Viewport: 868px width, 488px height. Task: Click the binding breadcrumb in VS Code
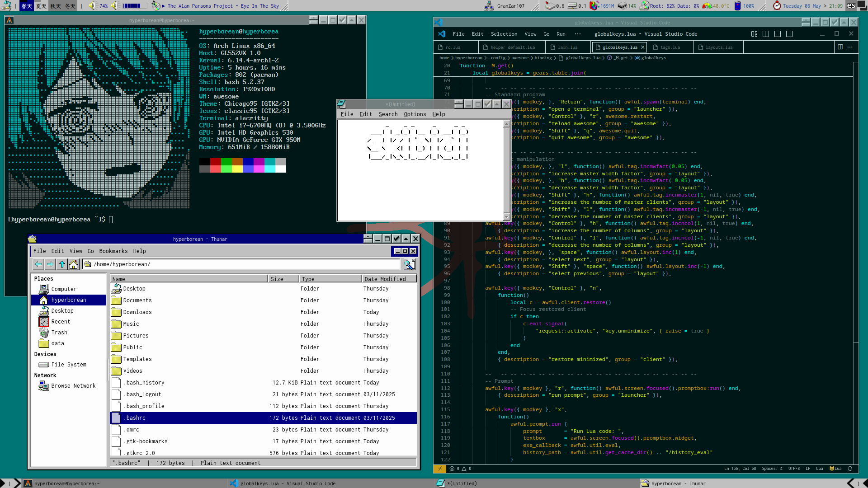(543, 58)
